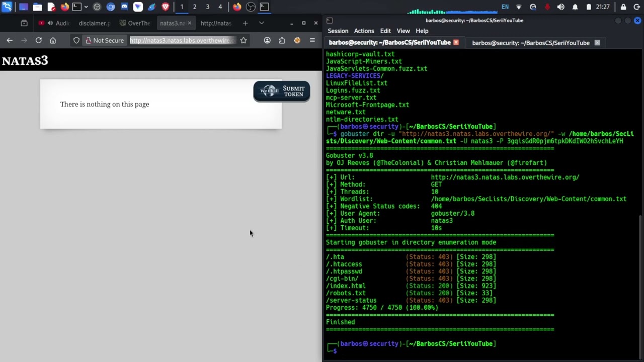
Task: Switch to the Audio YouTube tab
Action: pos(54,23)
